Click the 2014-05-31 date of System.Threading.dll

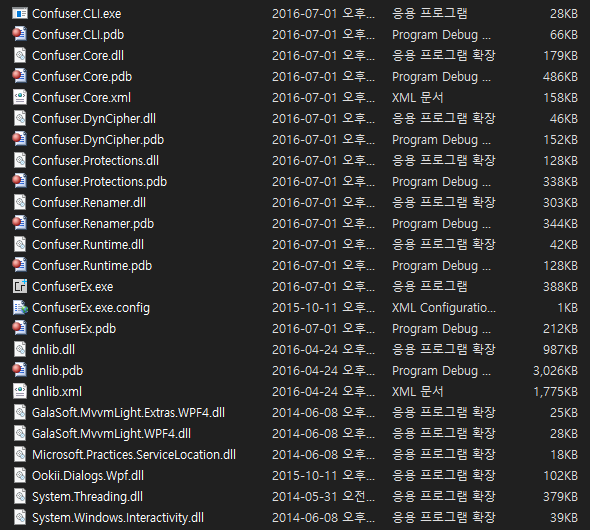click(x=304, y=497)
